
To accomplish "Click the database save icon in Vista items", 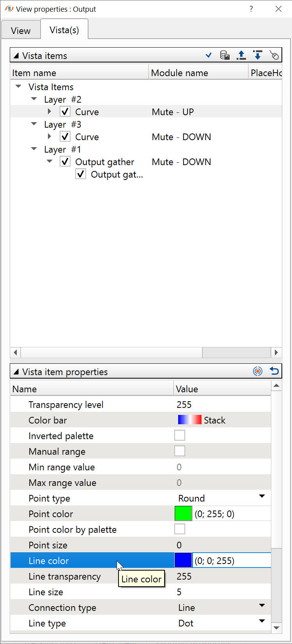I will 225,55.
